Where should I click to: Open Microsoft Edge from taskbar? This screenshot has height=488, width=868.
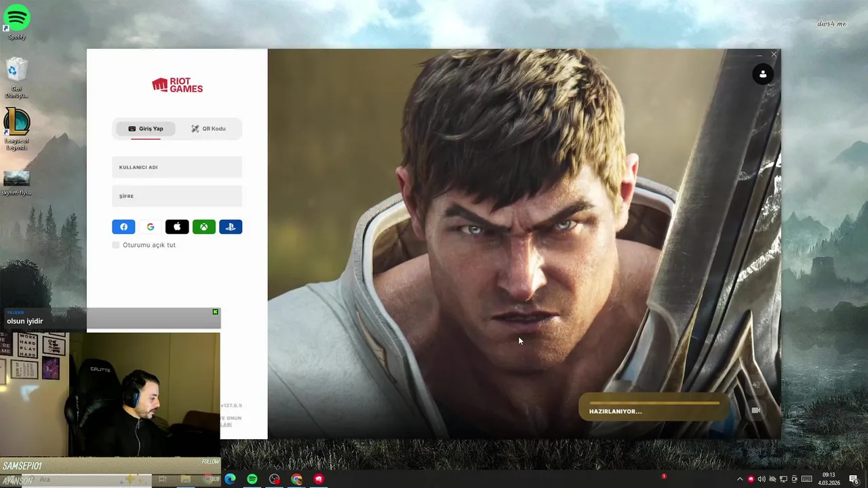pos(230,479)
